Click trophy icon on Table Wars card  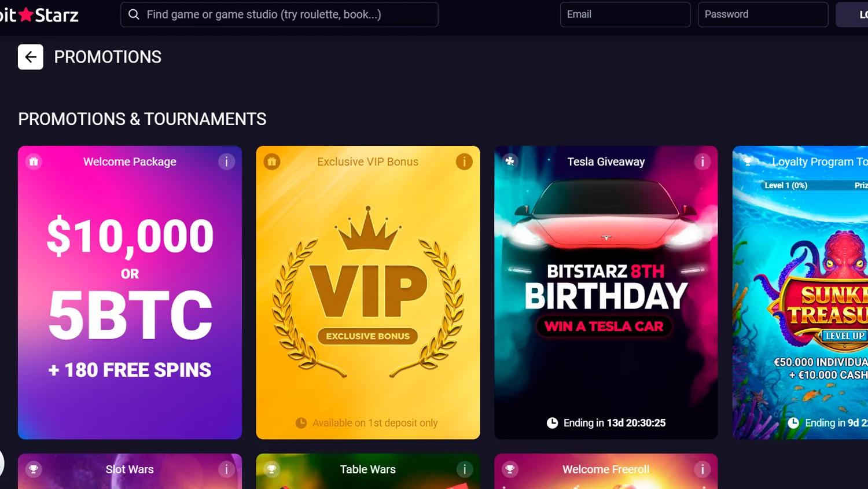coord(271,469)
